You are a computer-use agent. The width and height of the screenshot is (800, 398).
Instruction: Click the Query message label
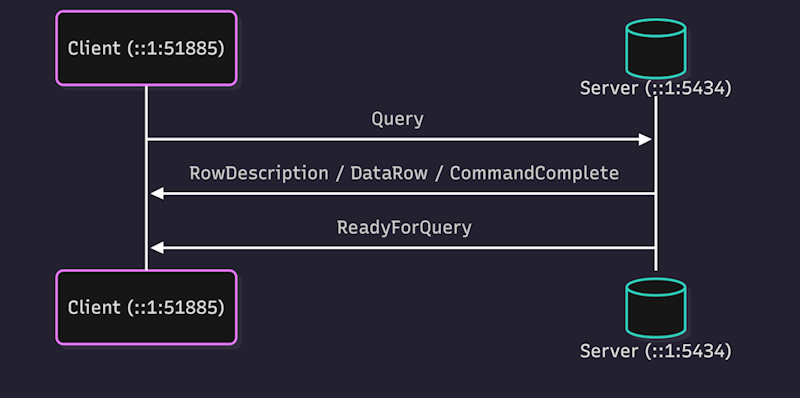pos(397,119)
